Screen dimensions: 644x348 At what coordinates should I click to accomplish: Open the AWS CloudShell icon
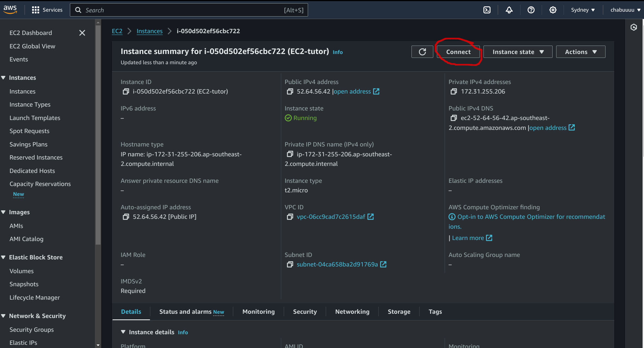pyautogui.click(x=487, y=10)
